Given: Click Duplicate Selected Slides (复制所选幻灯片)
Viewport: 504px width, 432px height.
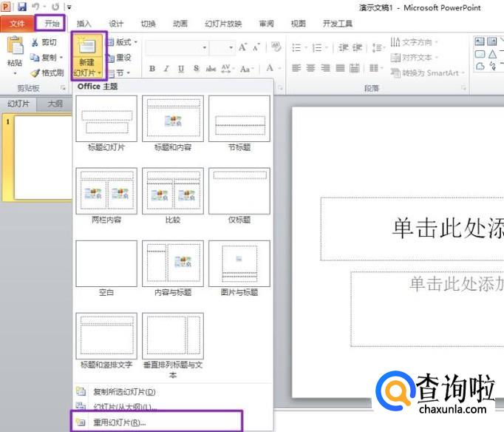Looking at the screenshot, I should [x=123, y=391].
